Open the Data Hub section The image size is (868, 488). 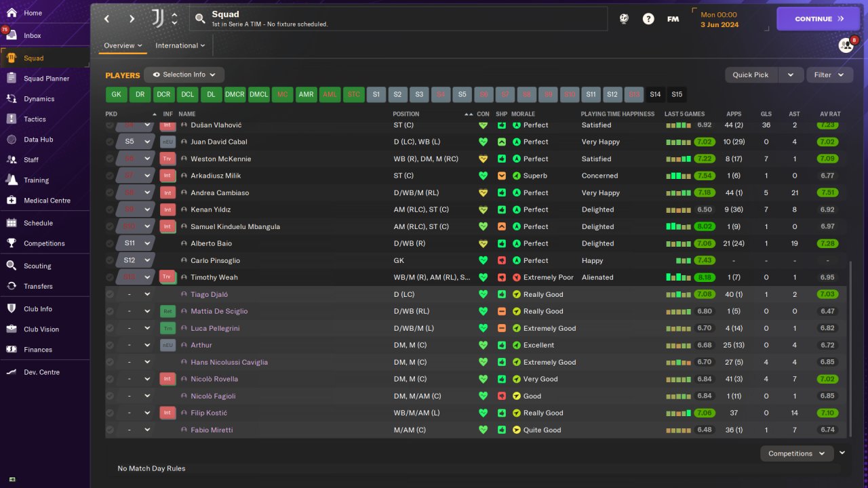click(38, 140)
